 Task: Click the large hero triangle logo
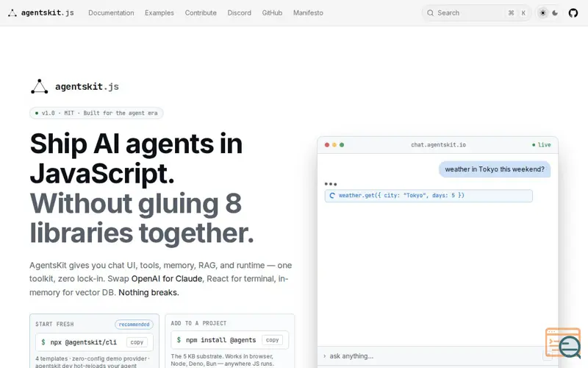point(40,87)
